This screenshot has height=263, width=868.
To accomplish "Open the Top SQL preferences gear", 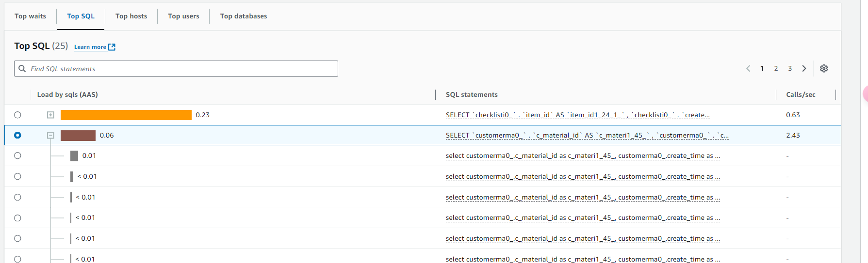I will click(x=824, y=68).
